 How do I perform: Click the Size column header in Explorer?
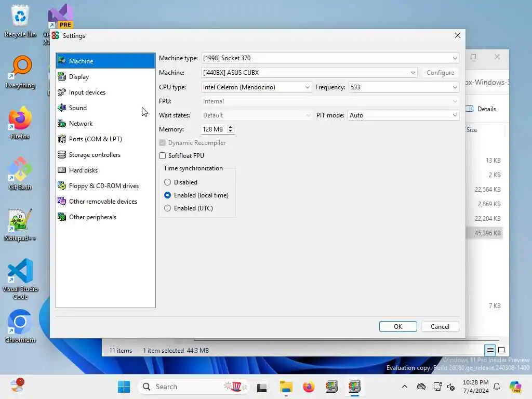click(x=472, y=129)
